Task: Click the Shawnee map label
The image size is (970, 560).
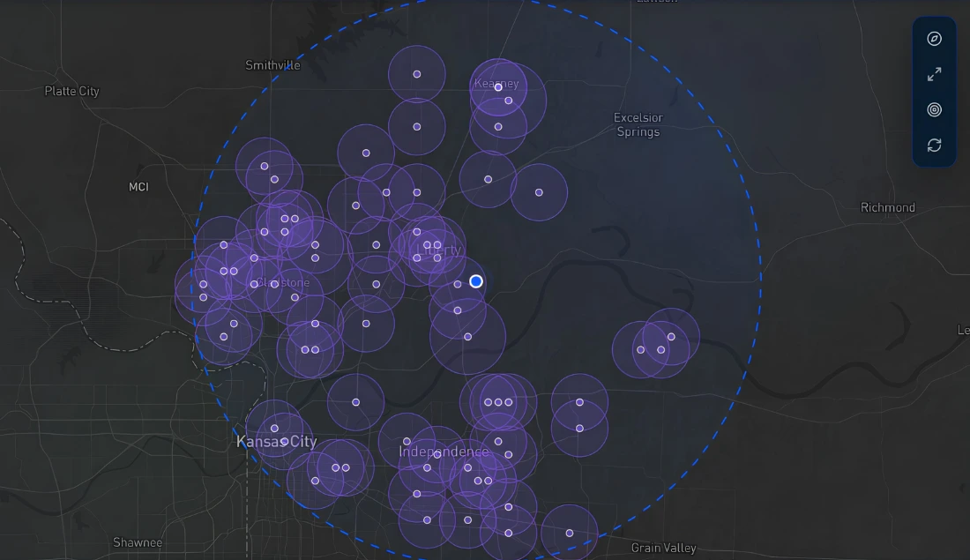Action: point(138,542)
